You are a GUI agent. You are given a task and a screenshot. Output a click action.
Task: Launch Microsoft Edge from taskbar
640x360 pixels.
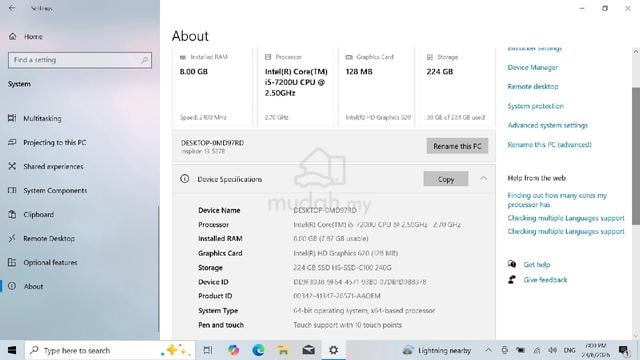258,350
